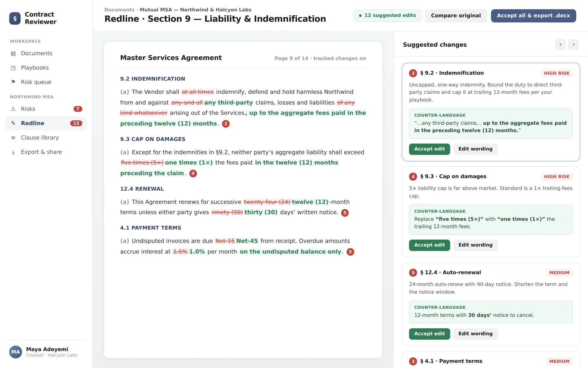Viewport: 588px width, 368px height.
Task: Open Clause library via its list icon
Action: pos(13,138)
